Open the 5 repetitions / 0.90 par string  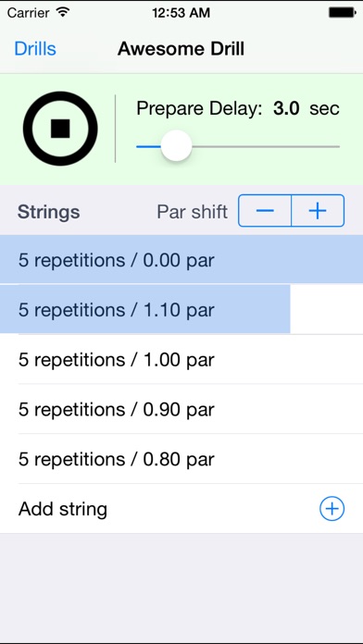click(x=181, y=410)
